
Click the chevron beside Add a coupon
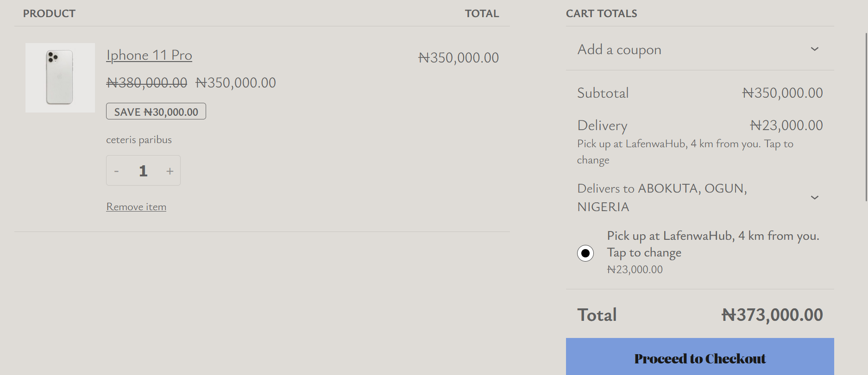click(x=815, y=50)
